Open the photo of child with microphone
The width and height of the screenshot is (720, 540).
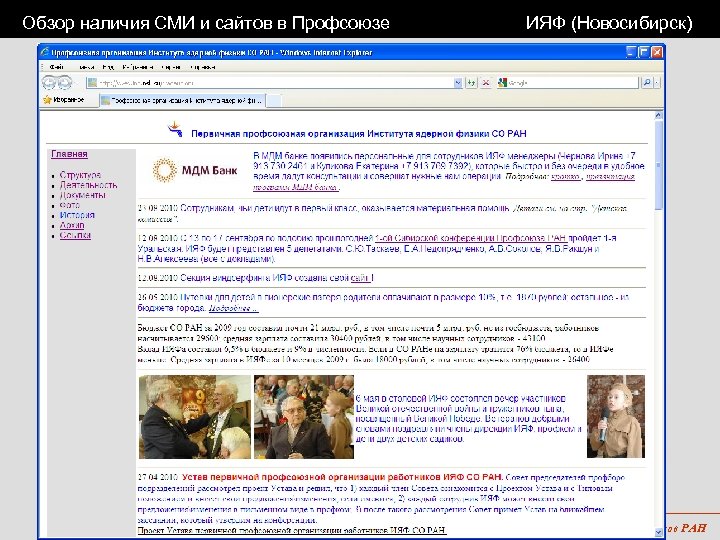coord(616,416)
